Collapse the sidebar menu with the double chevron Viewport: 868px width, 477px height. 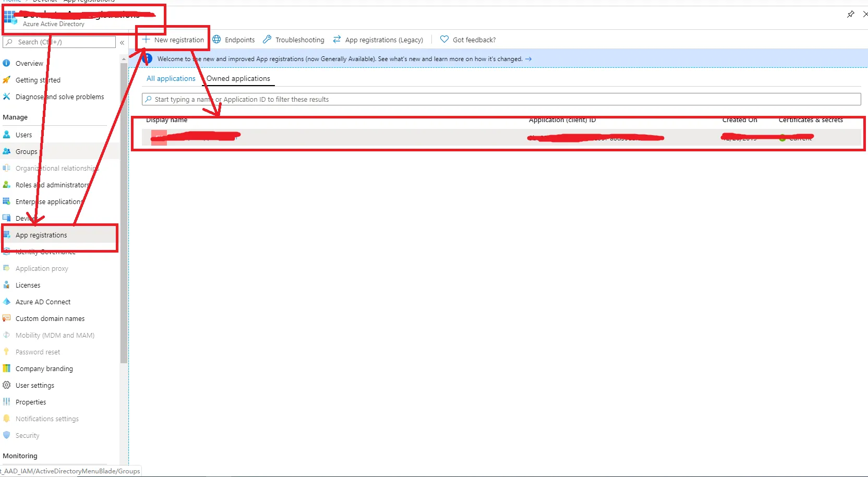click(x=122, y=42)
